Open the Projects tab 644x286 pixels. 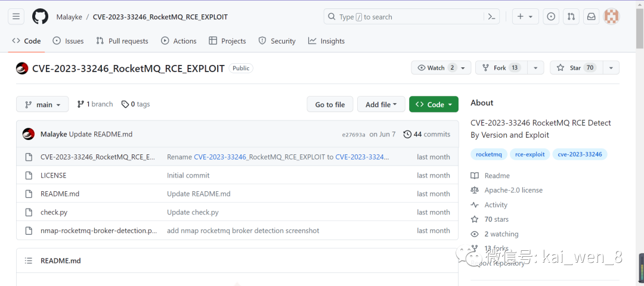point(227,41)
